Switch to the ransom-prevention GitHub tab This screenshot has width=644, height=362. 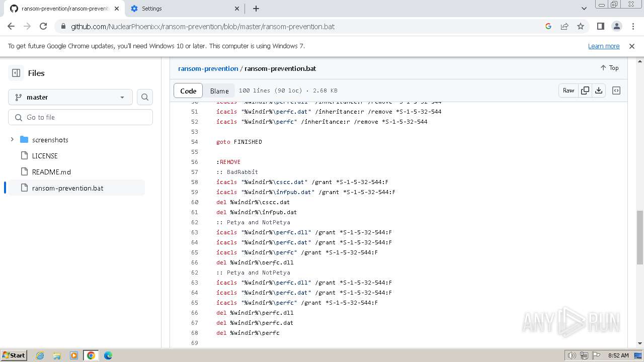click(x=64, y=9)
